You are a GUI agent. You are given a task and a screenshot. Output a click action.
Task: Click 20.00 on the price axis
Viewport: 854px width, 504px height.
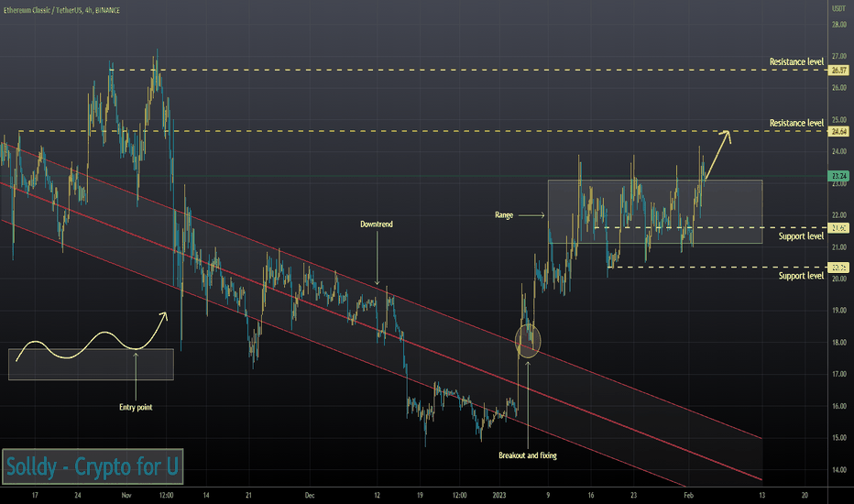coord(838,279)
